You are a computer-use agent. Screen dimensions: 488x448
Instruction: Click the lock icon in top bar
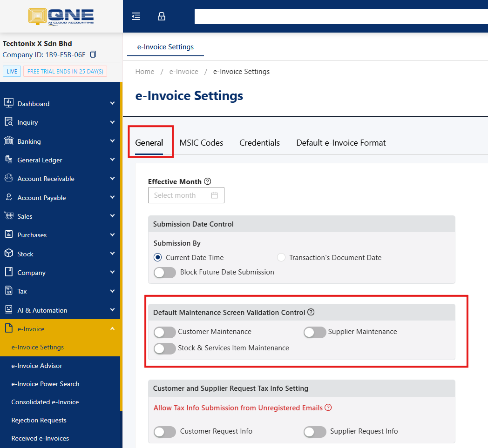coord(161,16)
